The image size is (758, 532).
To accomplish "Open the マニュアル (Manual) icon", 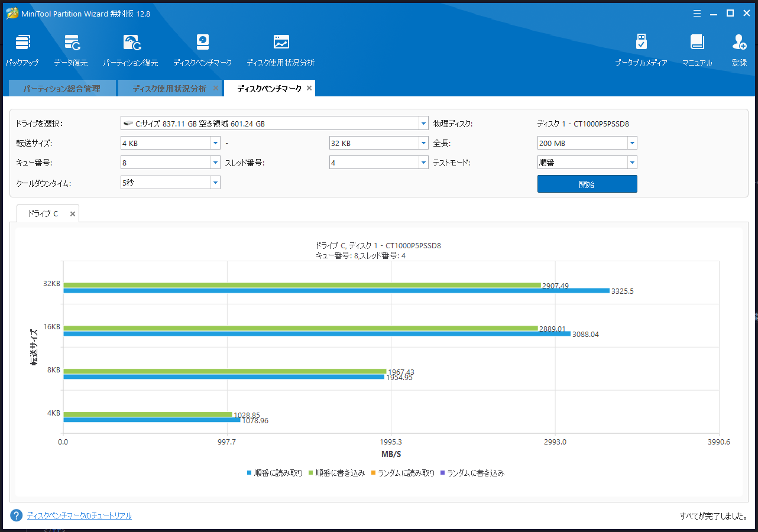I will pyautogui.click(x=697, y=50).
